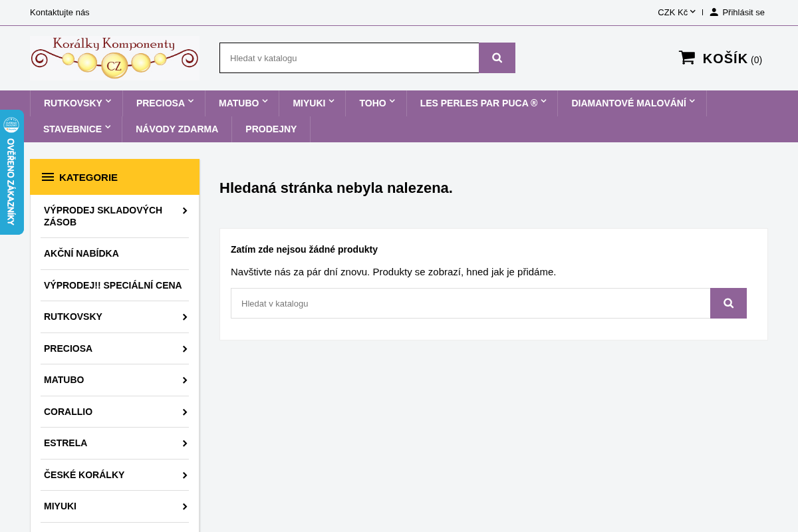Viewport: 798px width, 532px height.
Task: Open the PRECIOSA top navigation item
Action: click(x=160, y=103)
